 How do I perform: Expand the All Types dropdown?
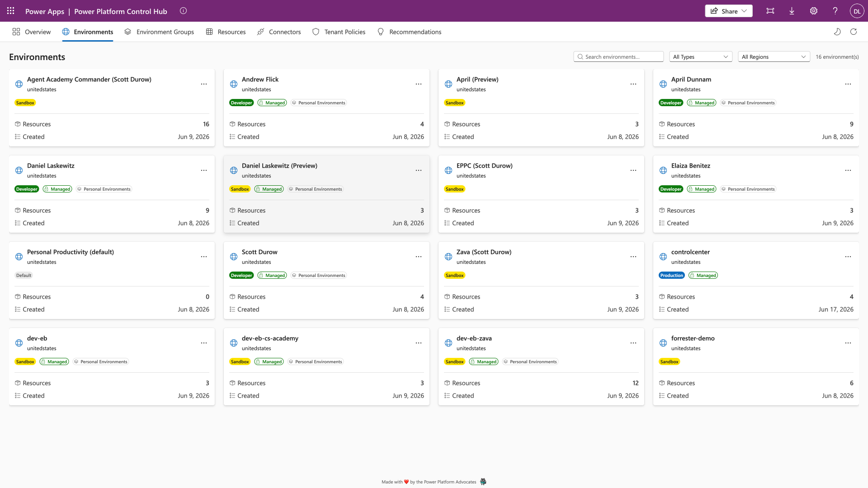pos(700,56)
